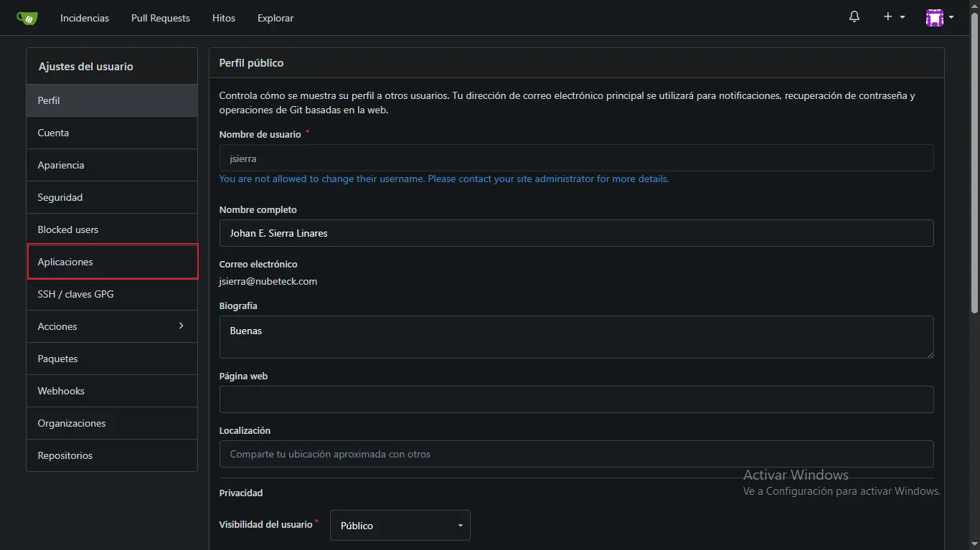Select the Cuenta settings section
The height and width of the screenshot is (550, 980).
53,133
